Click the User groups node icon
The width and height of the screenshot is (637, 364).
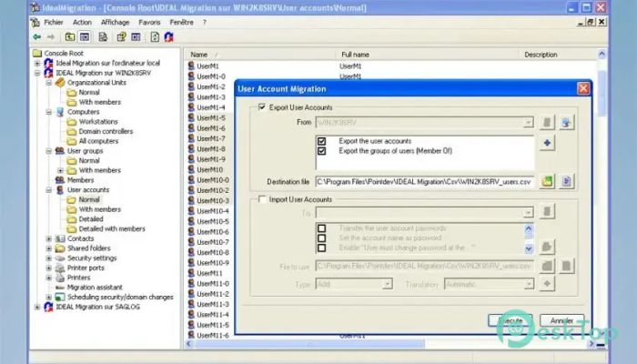pyautogui.click(x=60, y=151)
